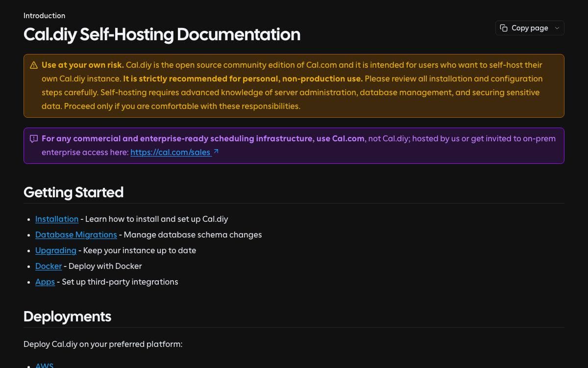Open the Apps link
This screenshot has width=588, height=368.
tap(45, 282)
